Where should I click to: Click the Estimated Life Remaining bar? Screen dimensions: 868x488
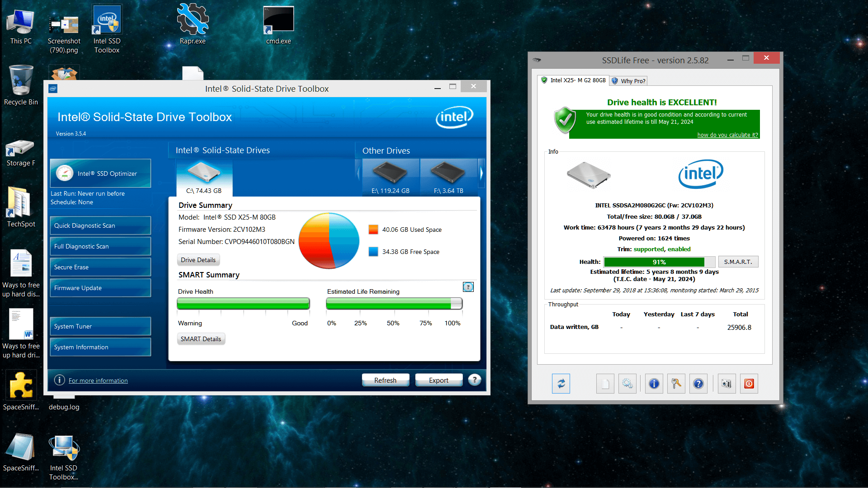tap(394, 304)
